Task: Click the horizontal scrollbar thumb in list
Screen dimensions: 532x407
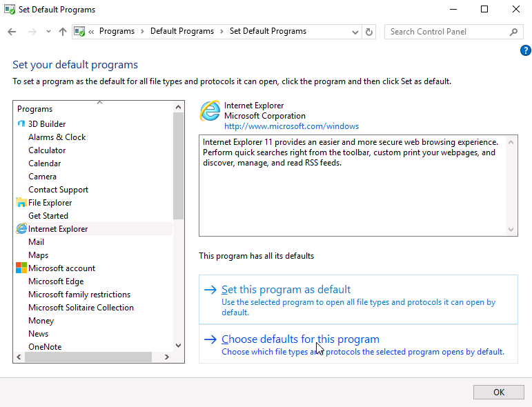Action: [88, 357]
